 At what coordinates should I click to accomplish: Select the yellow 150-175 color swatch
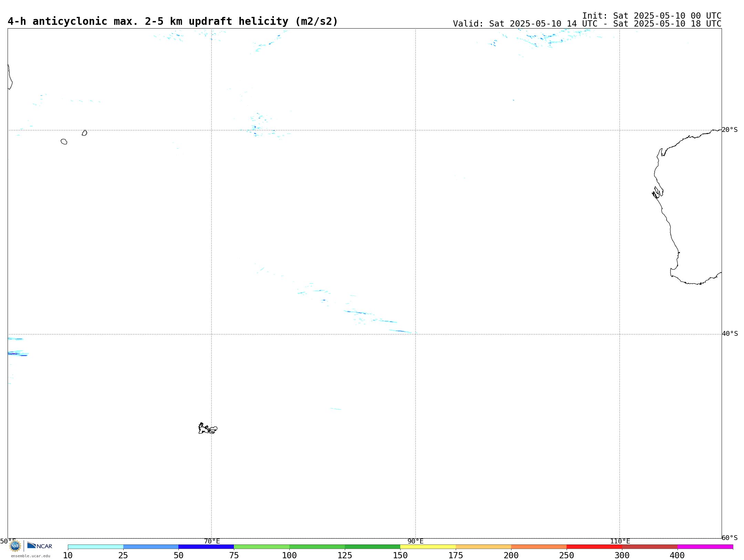pos(428,547)
